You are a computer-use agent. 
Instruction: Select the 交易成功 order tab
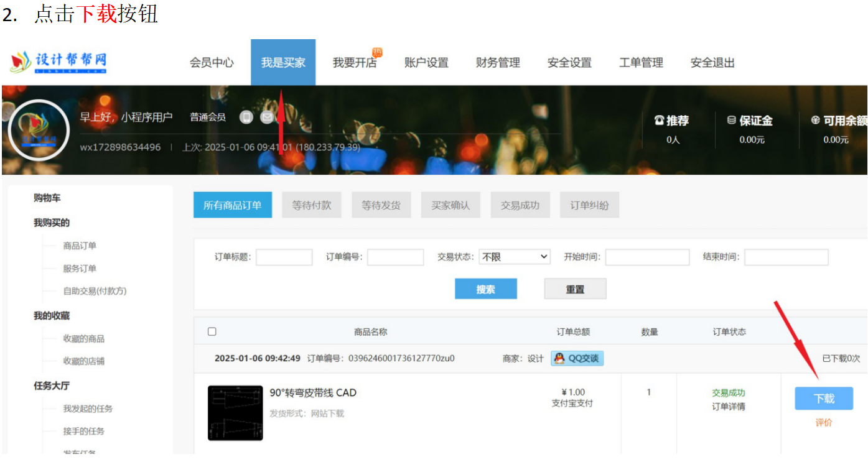click(520, 205)
